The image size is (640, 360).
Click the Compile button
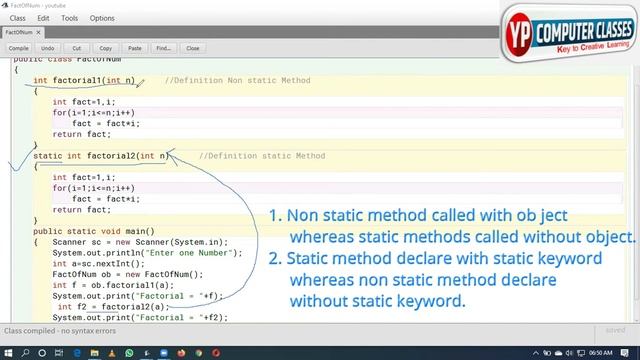(x=18, y=48)
